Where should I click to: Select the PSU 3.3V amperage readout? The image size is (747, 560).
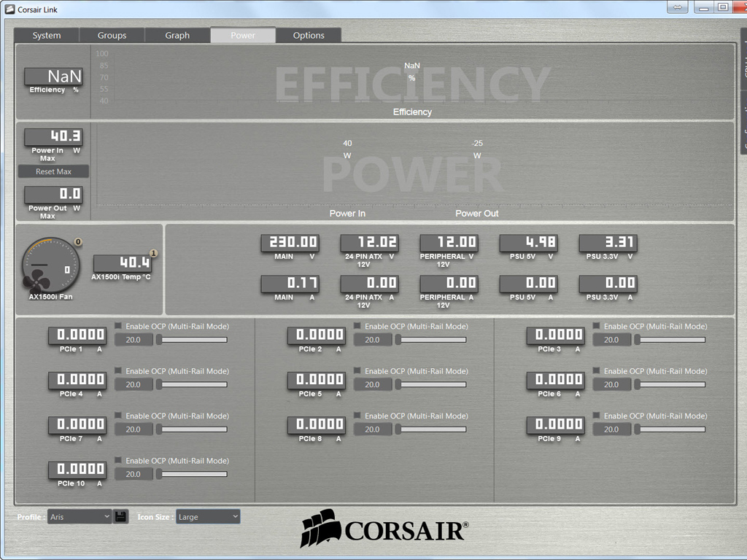click(x=608, y=284)
